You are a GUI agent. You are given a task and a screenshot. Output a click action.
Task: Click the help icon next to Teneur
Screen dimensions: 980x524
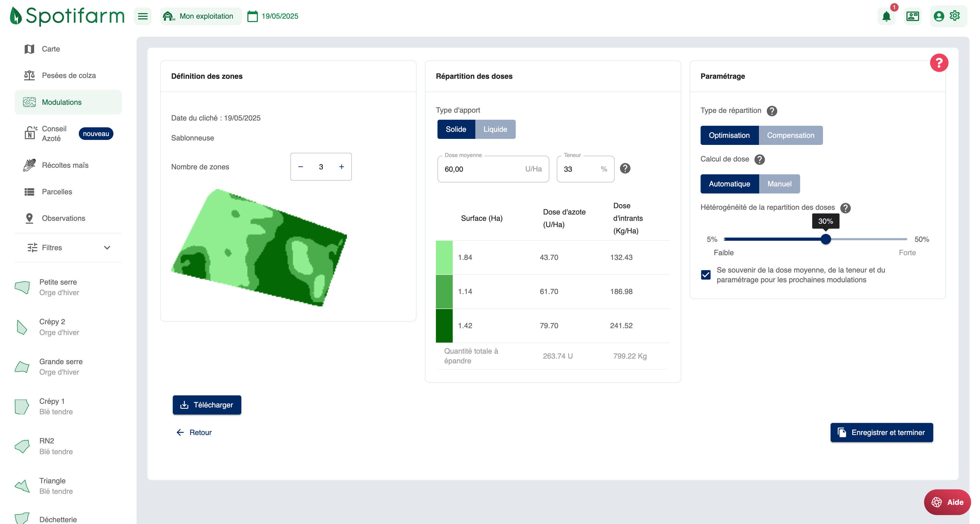(625, 169)
